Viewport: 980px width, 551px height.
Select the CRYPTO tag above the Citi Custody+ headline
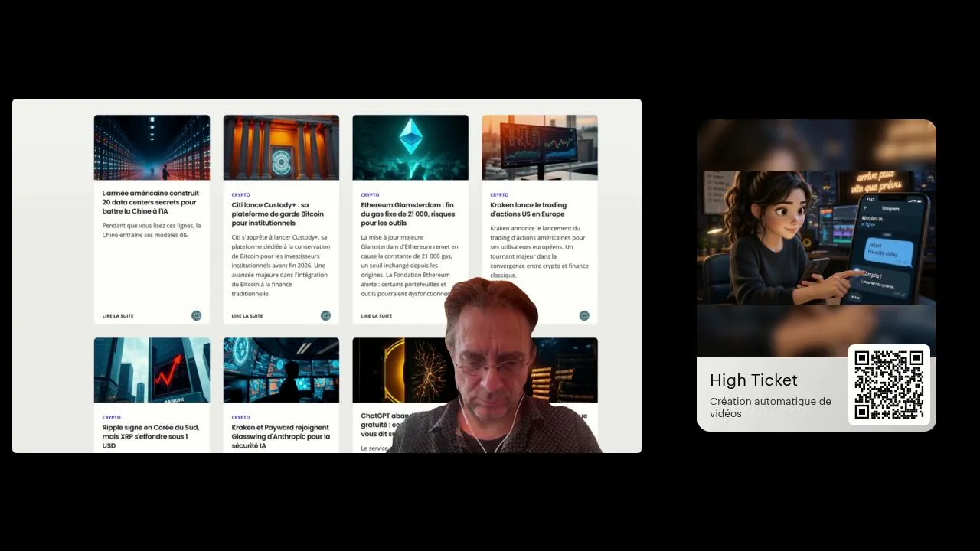[241, 195]
